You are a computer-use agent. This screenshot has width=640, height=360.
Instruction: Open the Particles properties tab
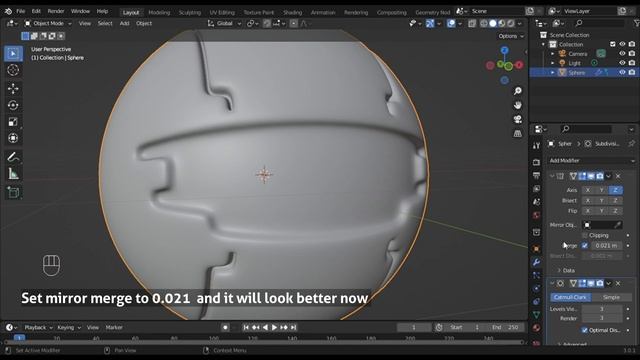(536, 276)
